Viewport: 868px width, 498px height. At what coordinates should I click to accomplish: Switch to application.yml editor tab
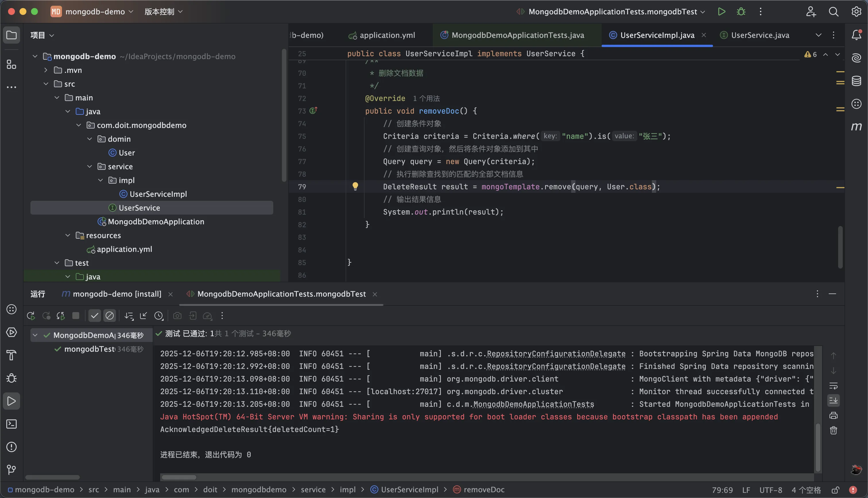[387, 35]
